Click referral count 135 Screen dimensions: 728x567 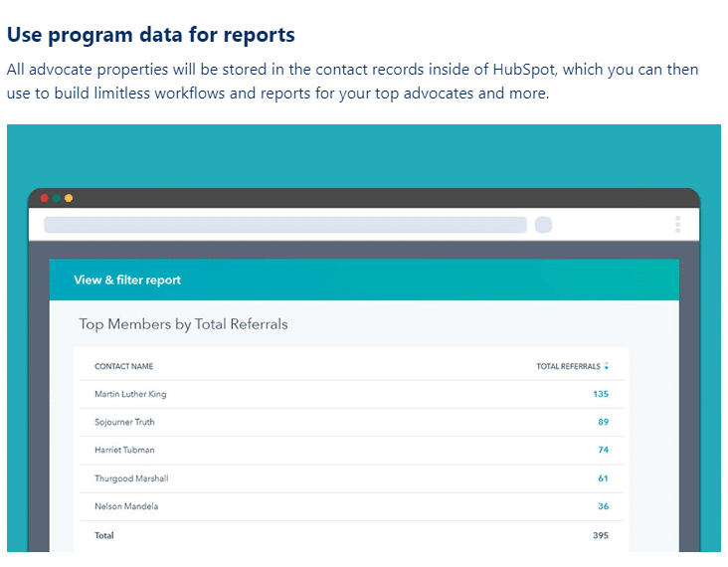pyautogui.click(x=601, y=394)
